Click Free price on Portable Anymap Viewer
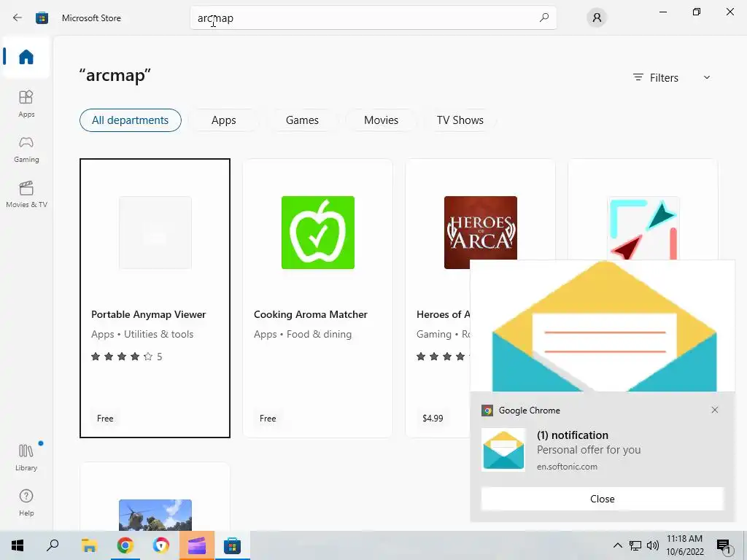Image resolution: width=747 pixels, height=560 pixels. (105, 418)
